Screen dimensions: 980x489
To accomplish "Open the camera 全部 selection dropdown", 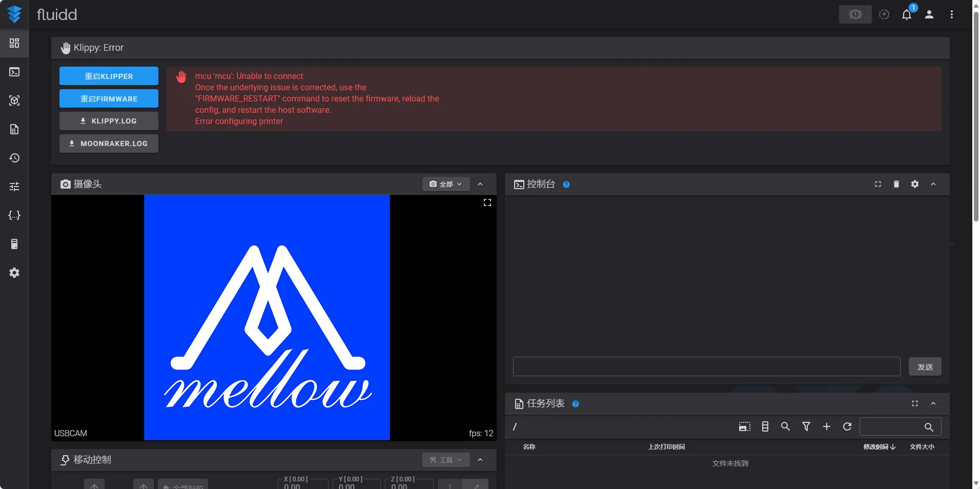I will pos(446,184).
